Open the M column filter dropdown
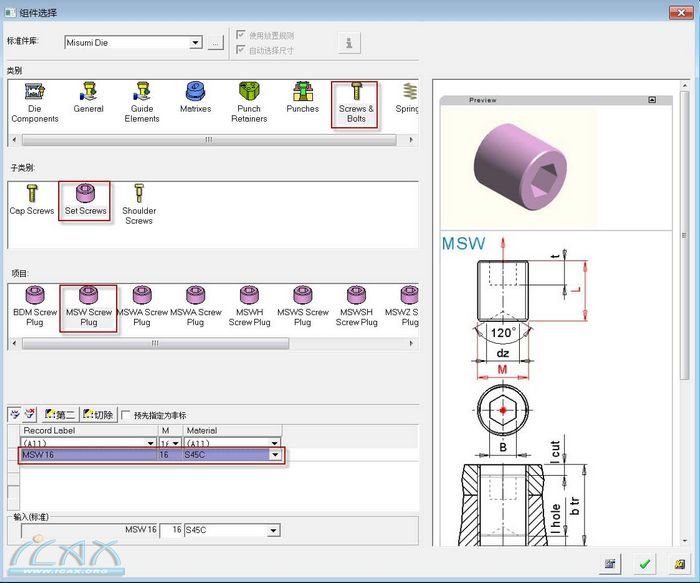This screenshot has height=583, width=700. point(175,443)
